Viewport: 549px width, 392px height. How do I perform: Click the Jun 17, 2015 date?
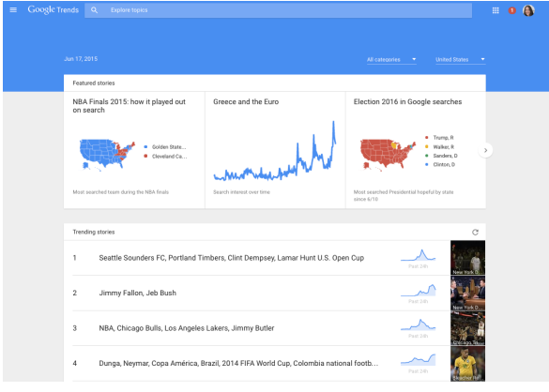[81, 59]
